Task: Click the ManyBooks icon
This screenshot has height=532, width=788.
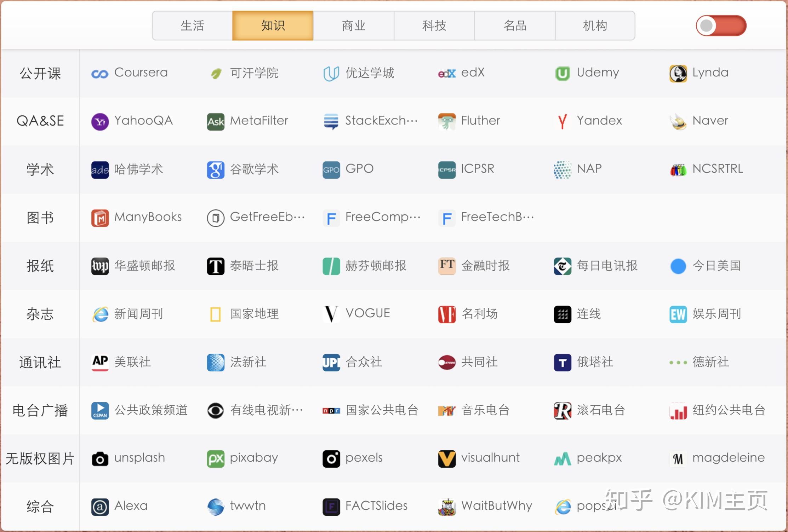Action: (x=100, y=218)
